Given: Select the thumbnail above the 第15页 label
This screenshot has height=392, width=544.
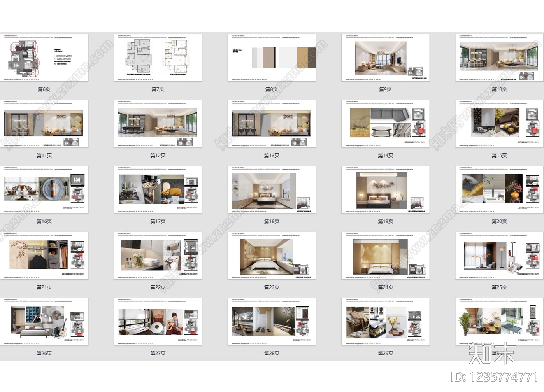Looking at the screenshot, I should (499, 124).
